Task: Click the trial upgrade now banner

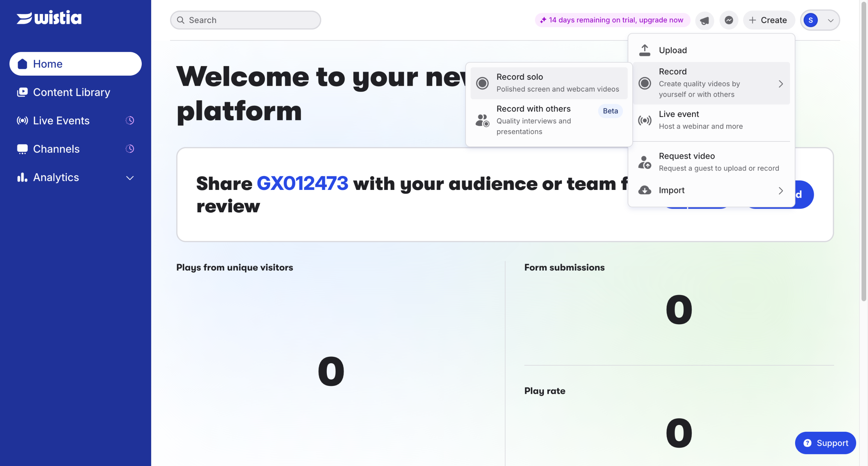Action: point(612,20)
